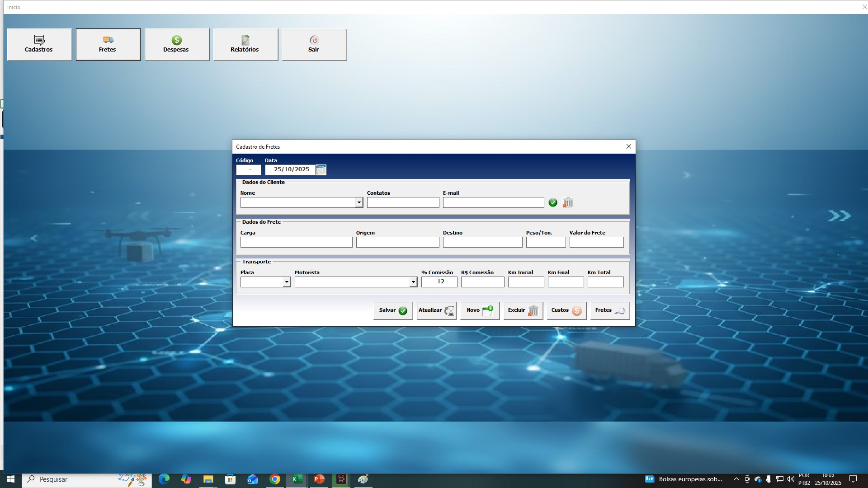
Task: Click the Excluir button
Action: 523,310
